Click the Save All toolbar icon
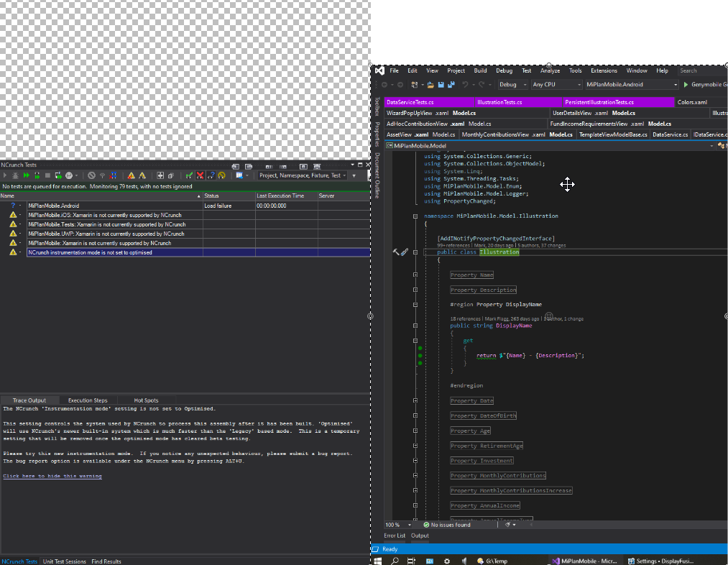Screen dimensions: 728x565 pyautogui.click(x=451, y=85)
